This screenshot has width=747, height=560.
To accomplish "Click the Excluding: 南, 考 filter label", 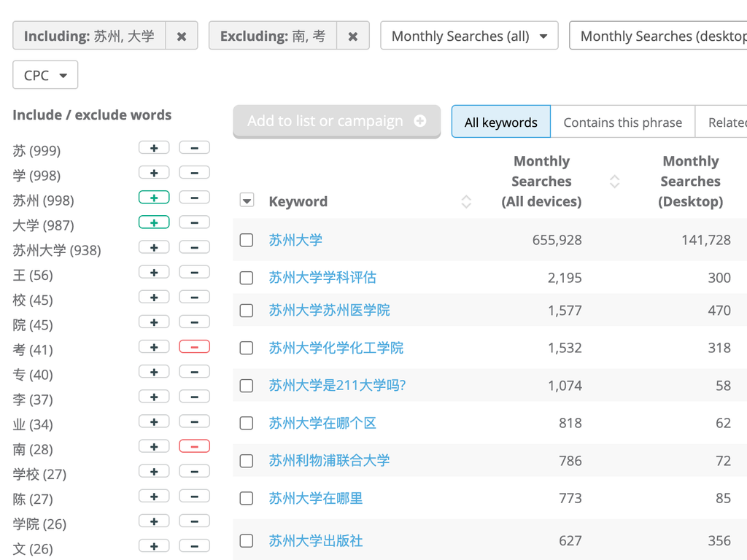I will [273, 36].
